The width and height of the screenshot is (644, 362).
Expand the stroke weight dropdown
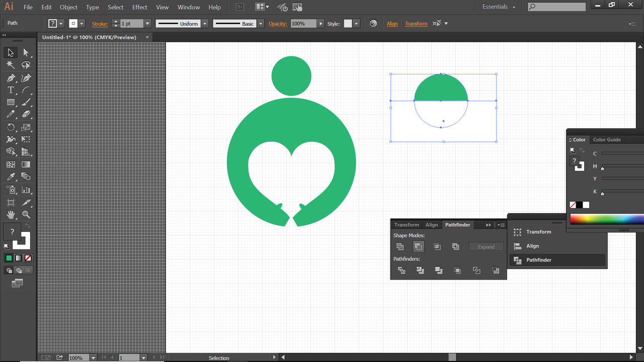tap(147, 24)
